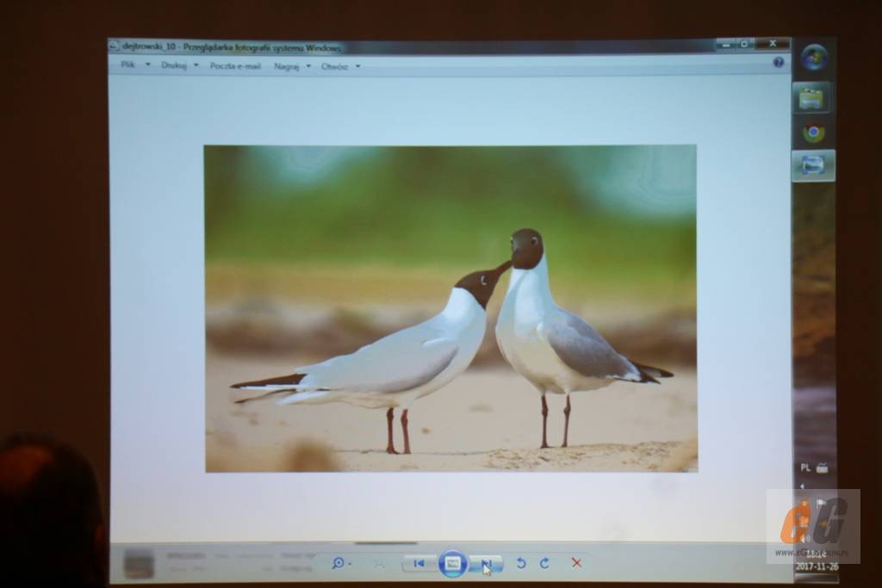Viewport: 882px width, 588px height.
Task: Click the 2017-11-26 date in the tray
Action: pos(817,566)
